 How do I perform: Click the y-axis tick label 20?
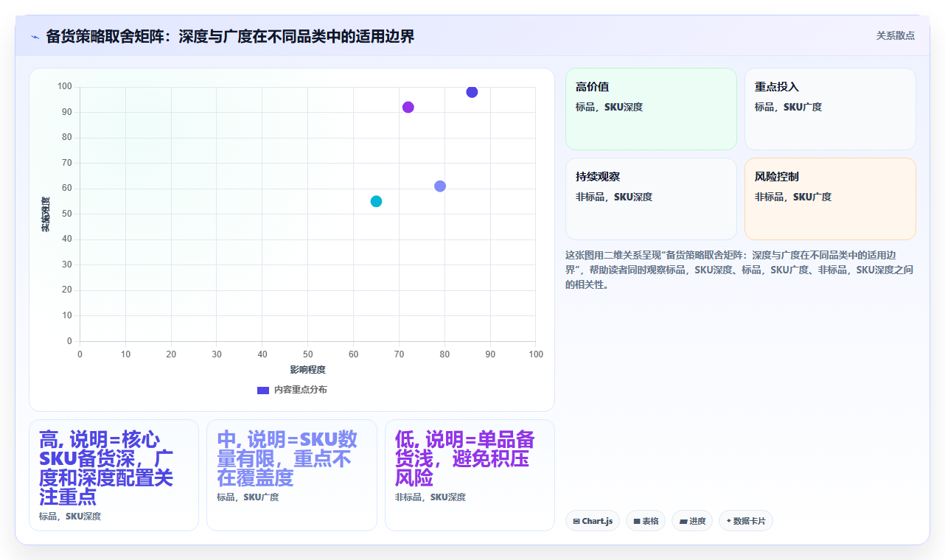point(67,290)
